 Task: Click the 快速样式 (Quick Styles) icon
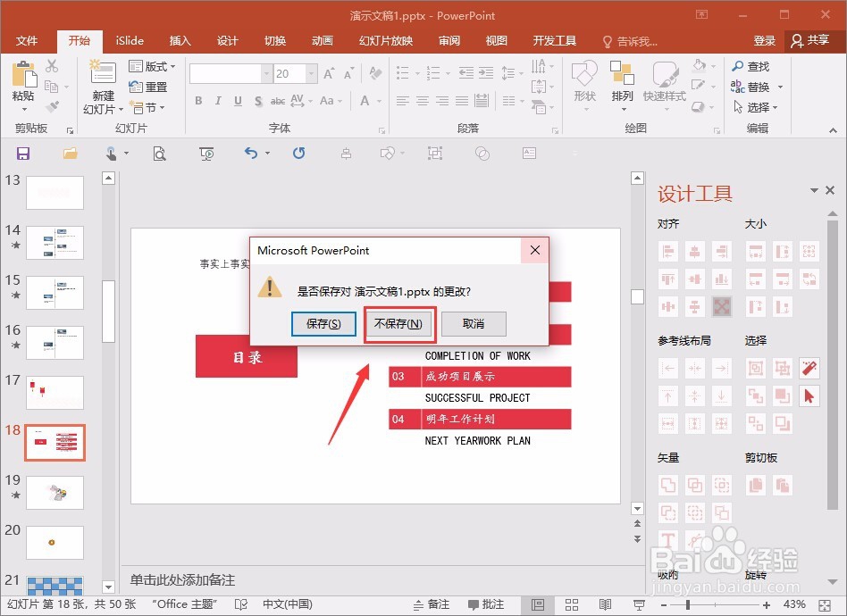coord(665,73)
